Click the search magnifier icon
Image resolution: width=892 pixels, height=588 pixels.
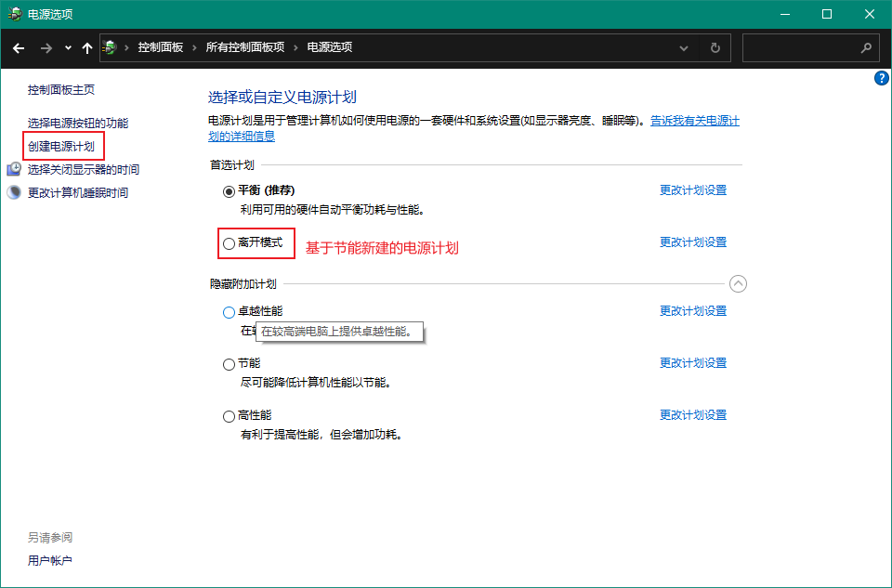(866, 48)
